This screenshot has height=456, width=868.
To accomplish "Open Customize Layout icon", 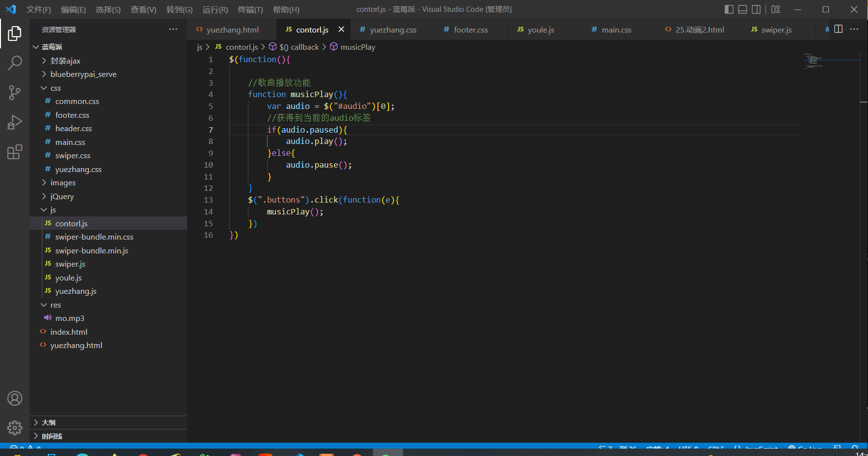I will click(x=775, y=9).
